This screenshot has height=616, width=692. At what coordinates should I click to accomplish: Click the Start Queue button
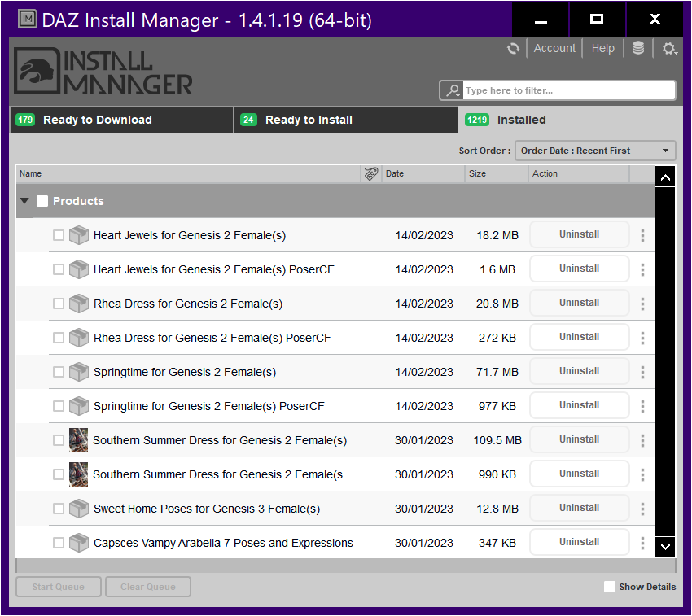(x=59, y=587)
